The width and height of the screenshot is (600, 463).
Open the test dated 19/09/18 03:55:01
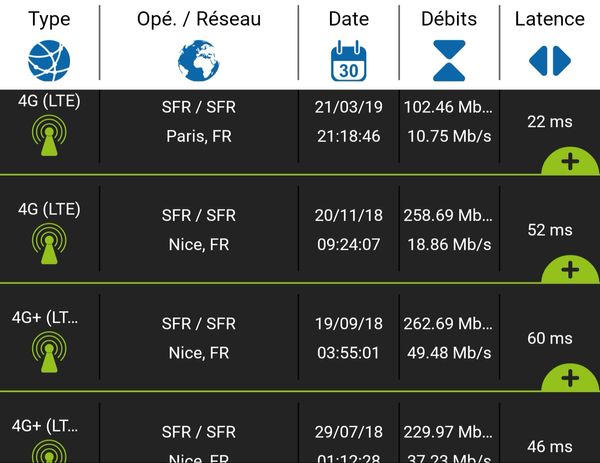pos(348,338)
